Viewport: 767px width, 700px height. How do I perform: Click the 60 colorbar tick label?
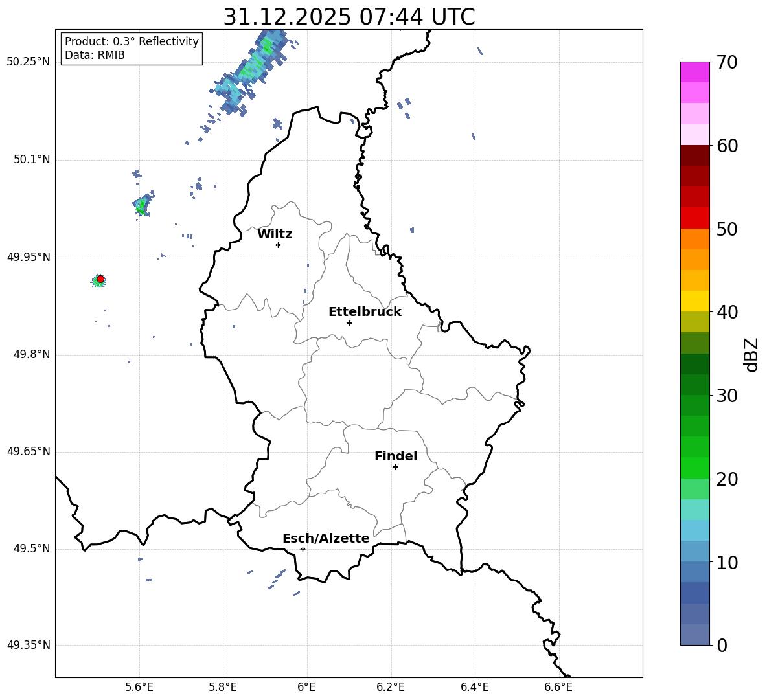(727, 146)
